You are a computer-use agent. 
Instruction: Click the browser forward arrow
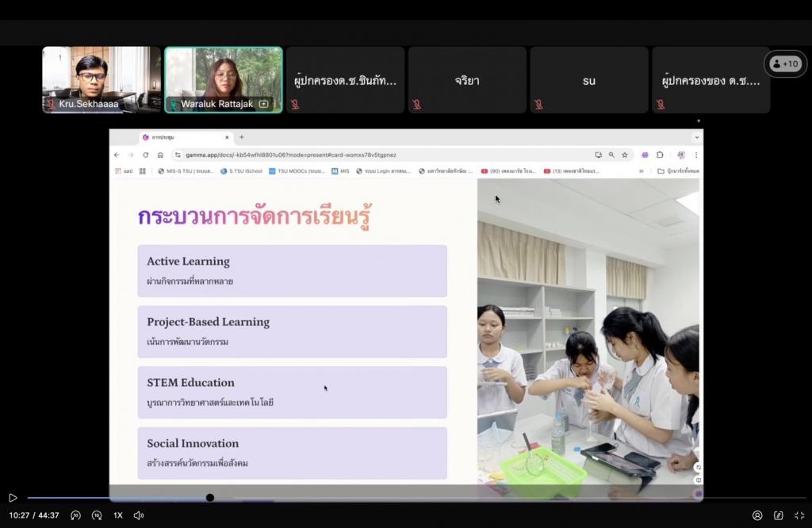pyautogui.click(x=131, y=155)
